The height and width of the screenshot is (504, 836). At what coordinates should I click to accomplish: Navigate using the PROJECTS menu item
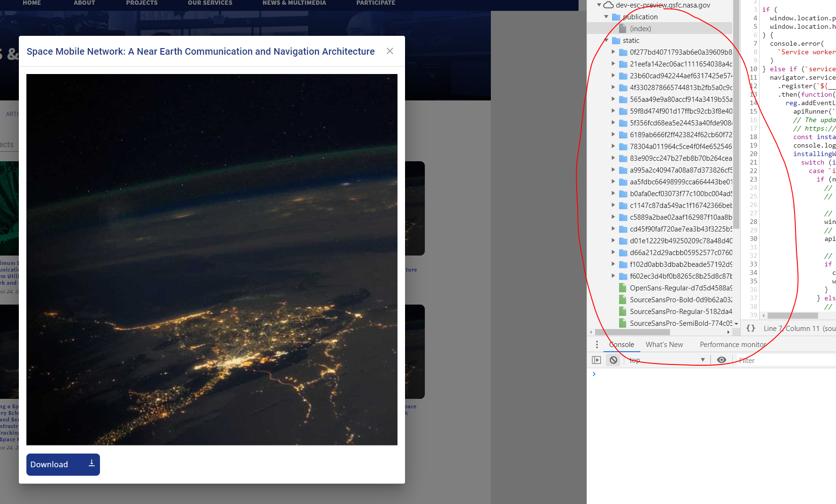pyautogui.click(x=141, y=3)
